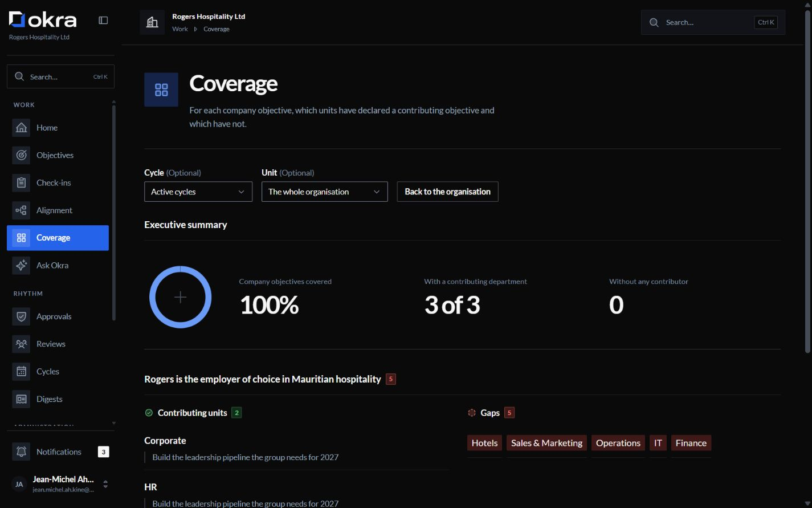The width and height of the screenshot is (812, 508).
Task: Click the Objectives target icon
Action: [x=21, y=155]
